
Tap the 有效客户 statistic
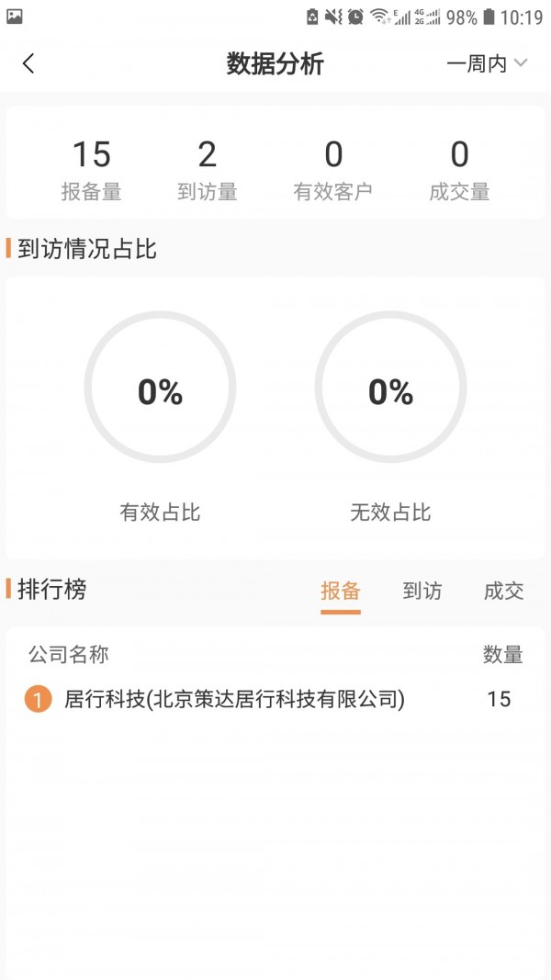(332, 171)
